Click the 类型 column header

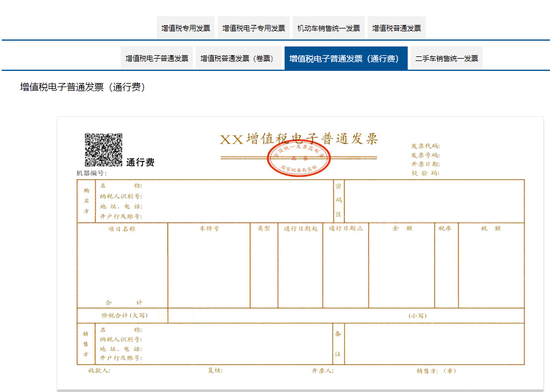click(264, 228)
